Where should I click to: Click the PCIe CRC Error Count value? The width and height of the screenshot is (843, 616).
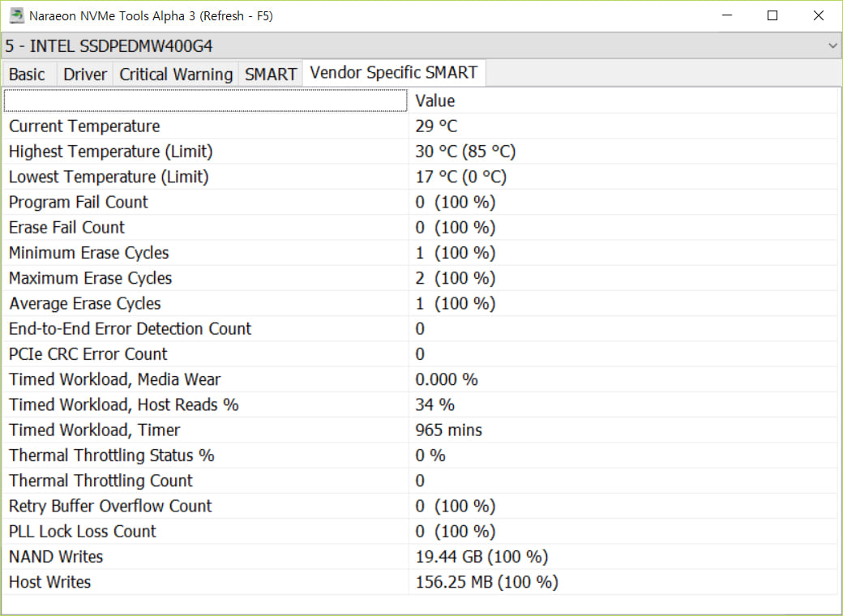[x=420, y=353]
